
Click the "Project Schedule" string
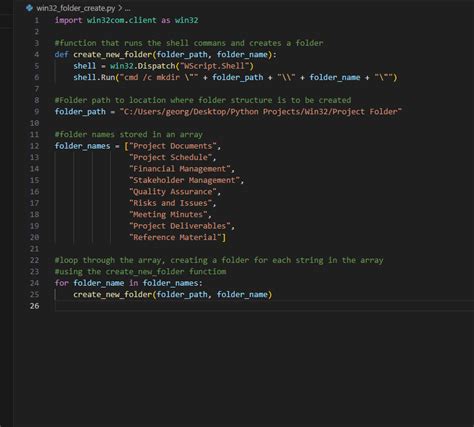tap(170, 157)
